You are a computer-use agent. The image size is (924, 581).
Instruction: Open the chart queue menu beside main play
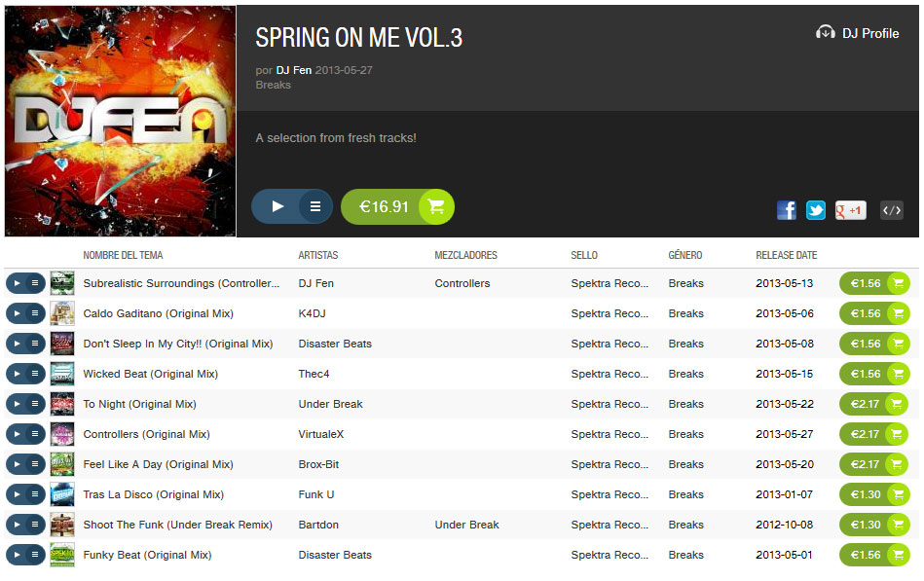coord(315,207)
